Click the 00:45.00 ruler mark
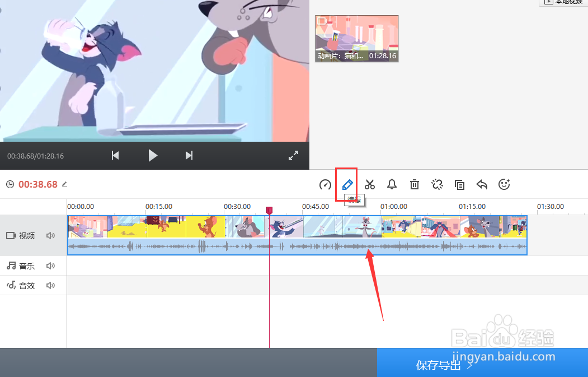 (x=316, y=207)
